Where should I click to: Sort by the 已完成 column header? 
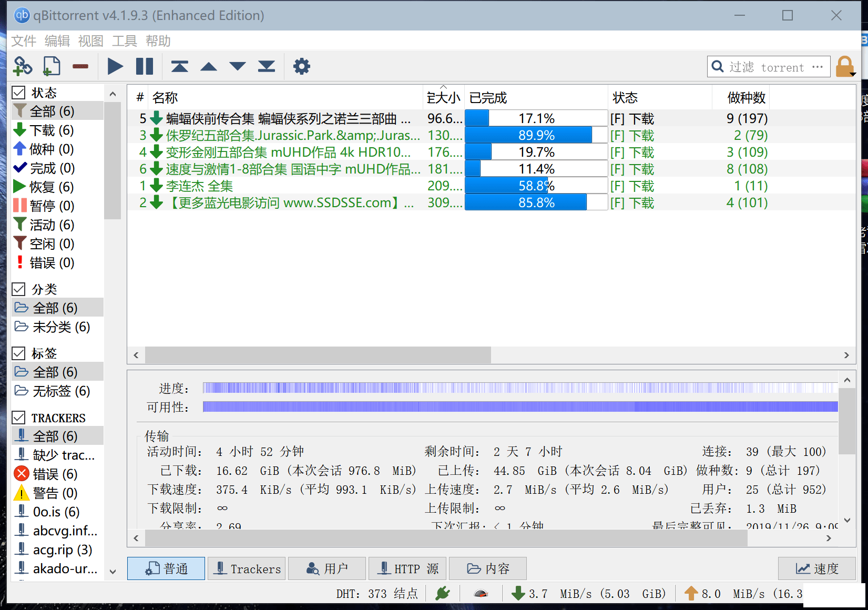(x=536, y=98)
